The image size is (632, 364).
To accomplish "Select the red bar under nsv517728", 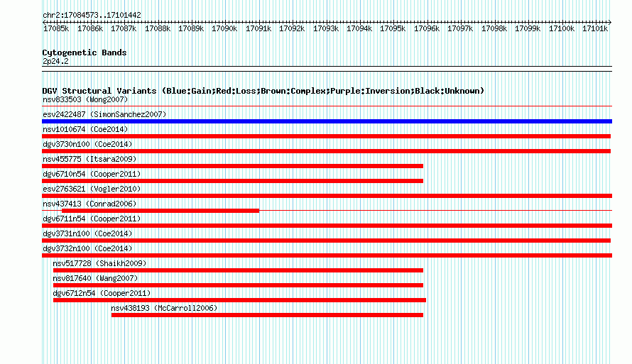I will coord(238,270).
